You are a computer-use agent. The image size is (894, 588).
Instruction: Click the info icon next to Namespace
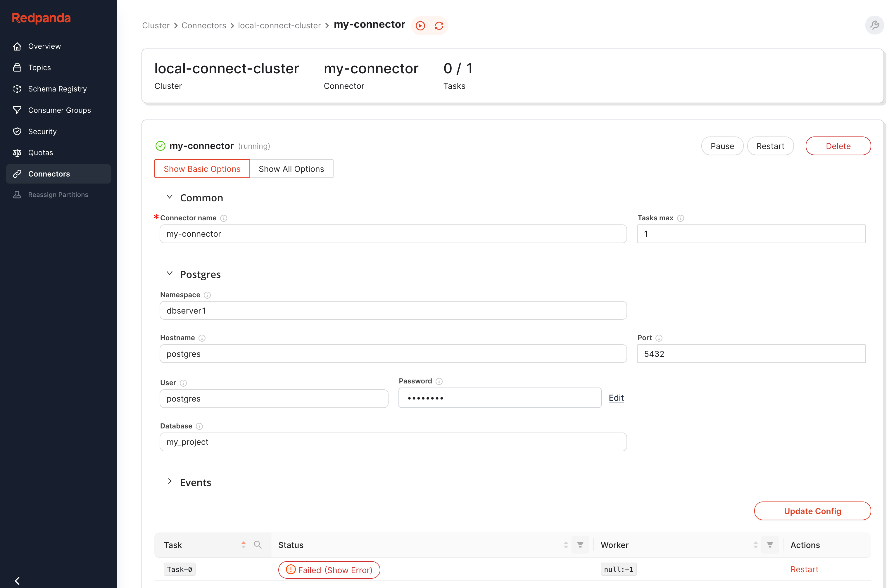pos(207,295)
